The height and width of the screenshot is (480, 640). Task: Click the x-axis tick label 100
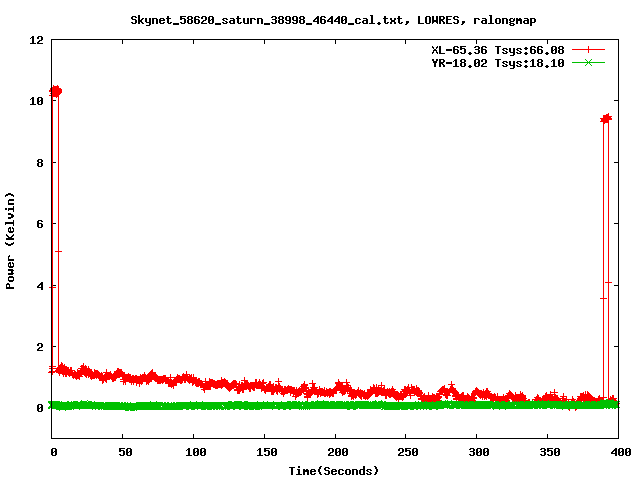tap(196, 452)
